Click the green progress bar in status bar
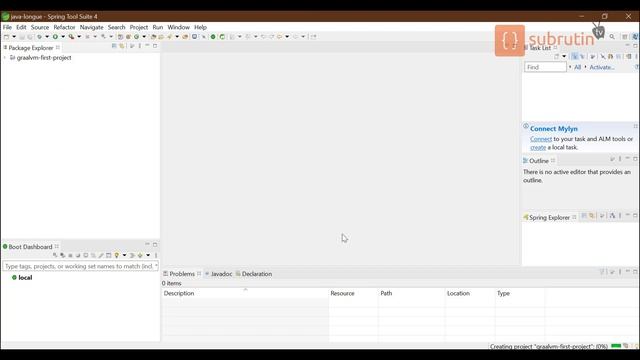The height and width of the screenshot is (360, 640). 616,346
